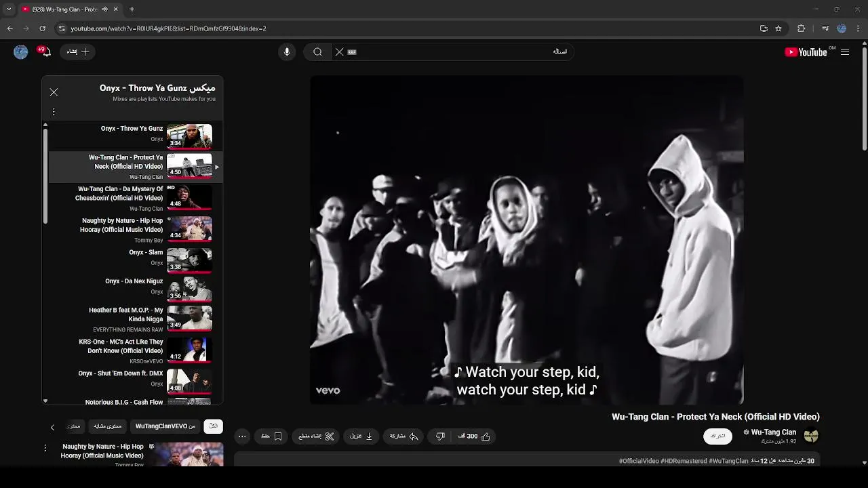The height and width of the screenshot is (488, 868).
Task: Download the video
Action: pos(361,436)
